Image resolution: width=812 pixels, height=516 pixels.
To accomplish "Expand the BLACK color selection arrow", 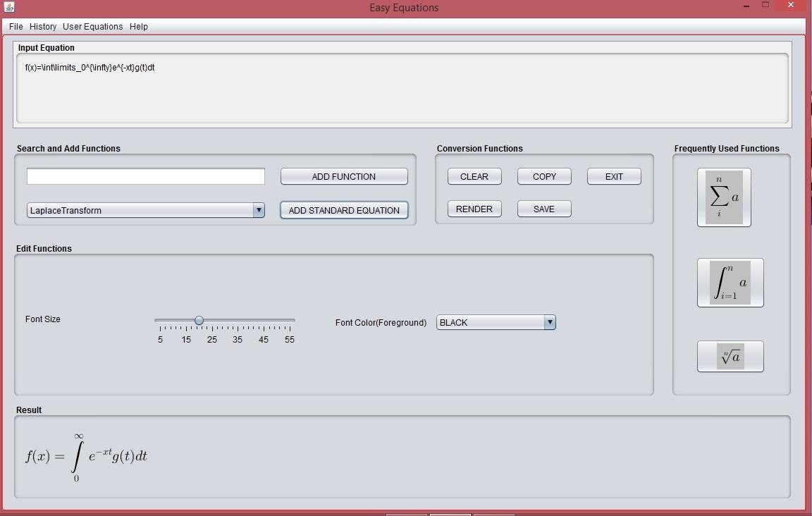I will 549,322.
